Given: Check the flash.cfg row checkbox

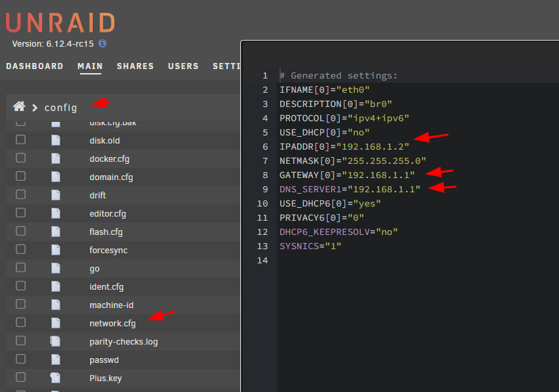Looking at the screenshot, I should (x=21, y=231).
